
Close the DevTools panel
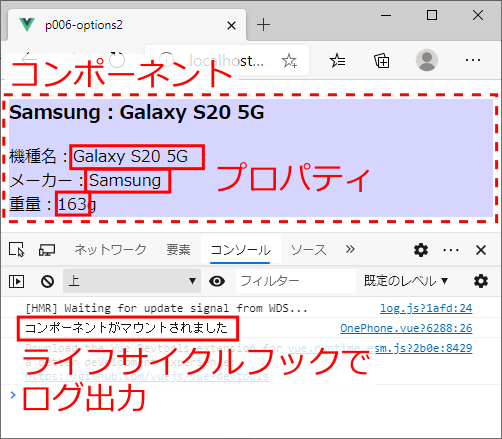tap(481, 250)
